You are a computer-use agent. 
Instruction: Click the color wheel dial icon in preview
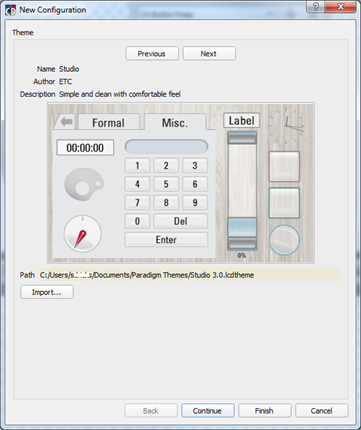pos(84,185)
